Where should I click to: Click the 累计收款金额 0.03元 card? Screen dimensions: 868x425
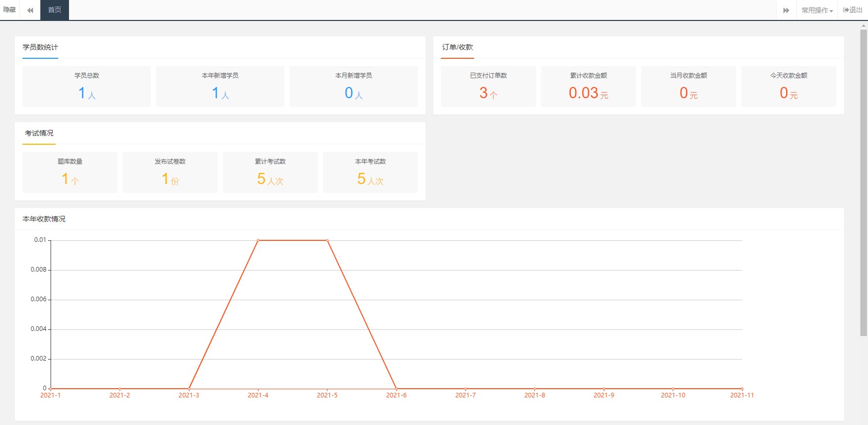click(x=588, y=86)
